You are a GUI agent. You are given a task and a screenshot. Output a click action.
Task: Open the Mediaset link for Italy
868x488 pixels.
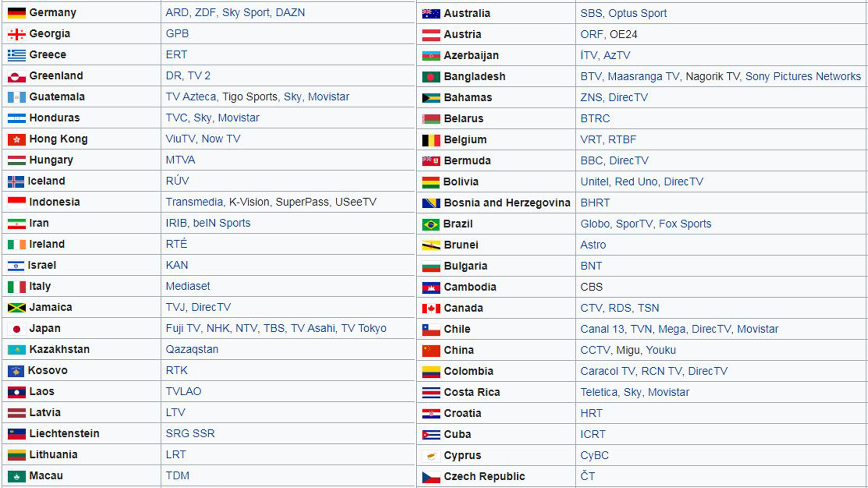point(188,286)
